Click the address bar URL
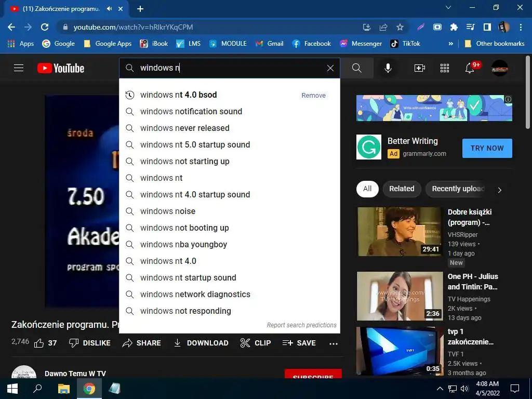 (133, 27)
